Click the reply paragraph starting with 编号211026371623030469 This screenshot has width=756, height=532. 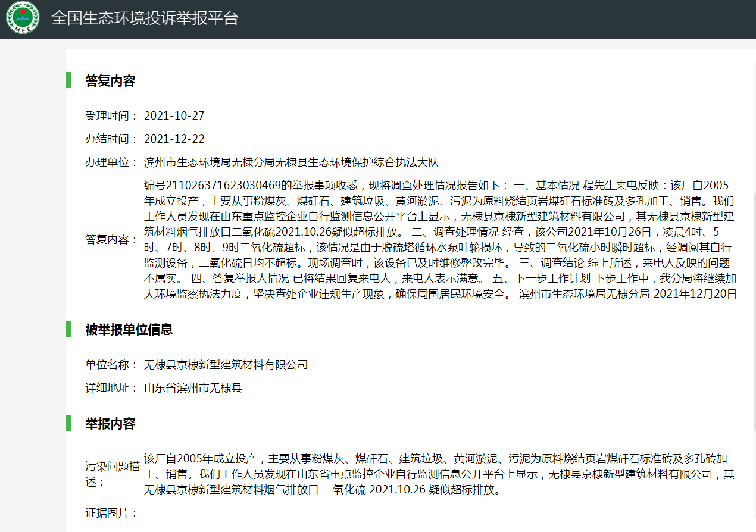point(441,239)
